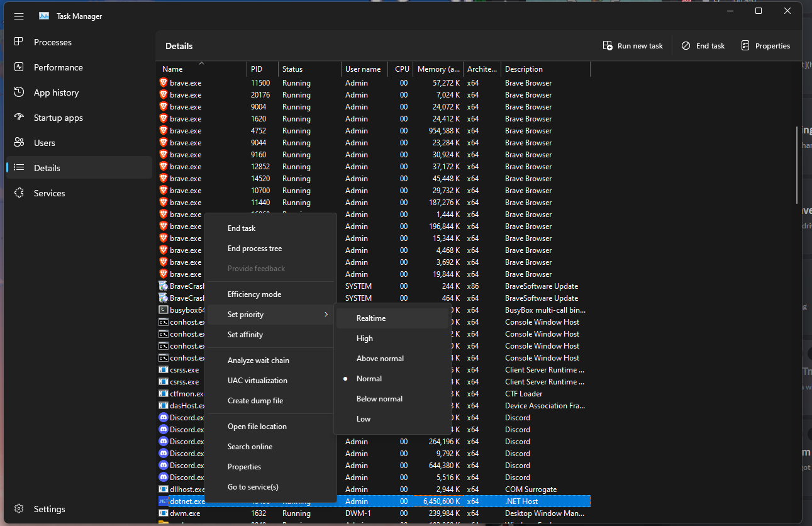This screenshot has width=812, height=526.
Task: Open the Processes page
Action: (79, 42)
